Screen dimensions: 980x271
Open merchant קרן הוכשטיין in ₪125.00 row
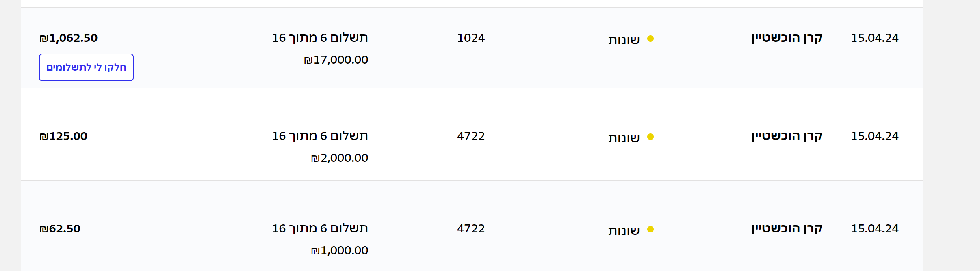[x=787, y=136]
